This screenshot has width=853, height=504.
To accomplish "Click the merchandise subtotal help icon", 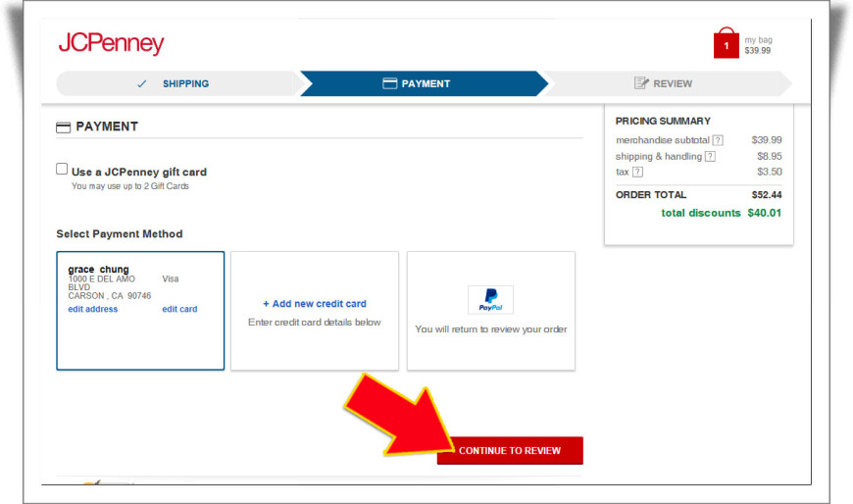I will click(x=718, y=140).
